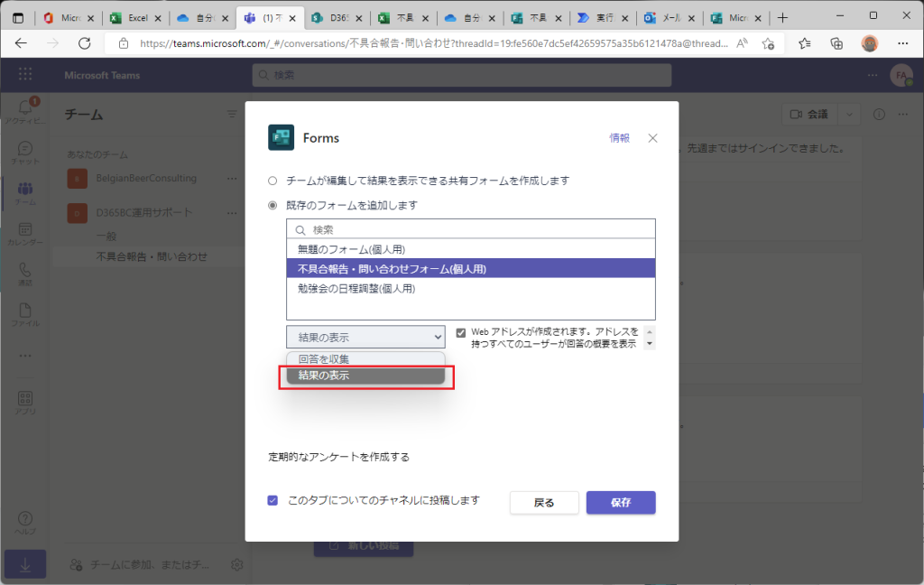Open the browser favorites list icon
This screenshot has height=585, width=924.
804,43
